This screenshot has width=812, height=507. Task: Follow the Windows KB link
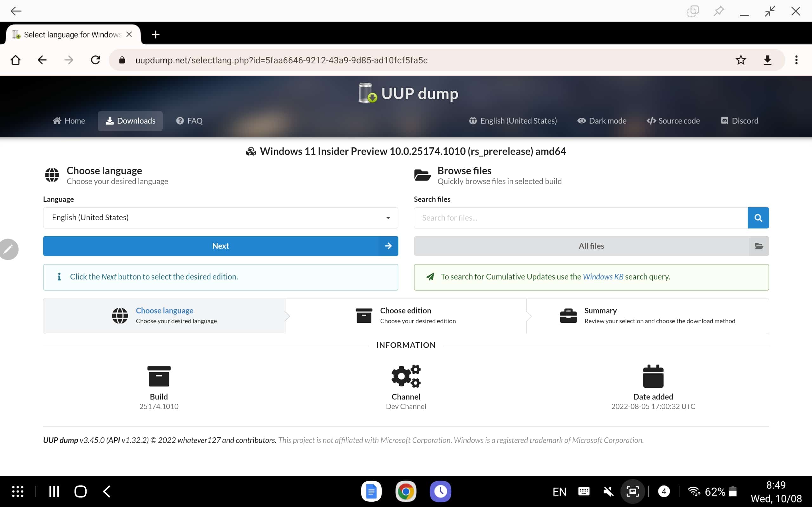603,277
